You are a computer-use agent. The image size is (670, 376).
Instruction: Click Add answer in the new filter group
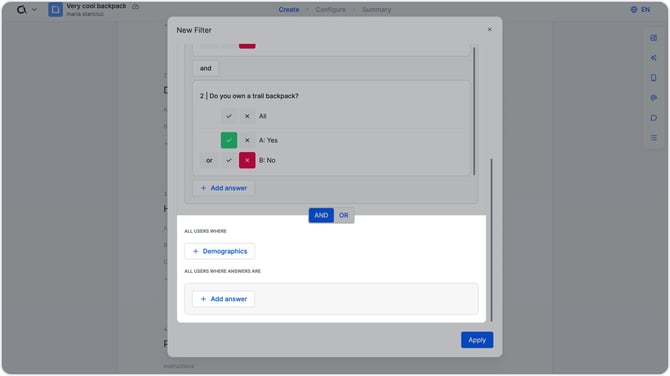(223, 299)
